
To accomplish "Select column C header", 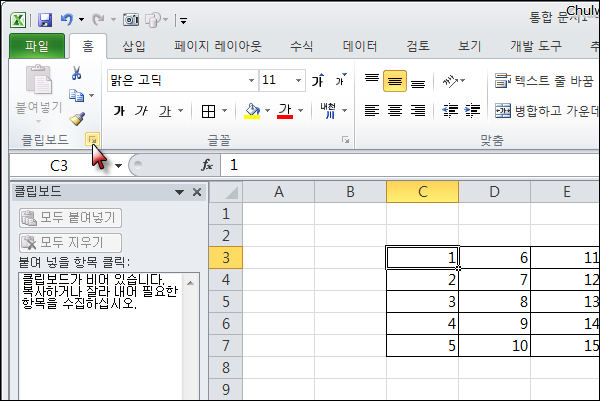I will click(x=422, y=192).
